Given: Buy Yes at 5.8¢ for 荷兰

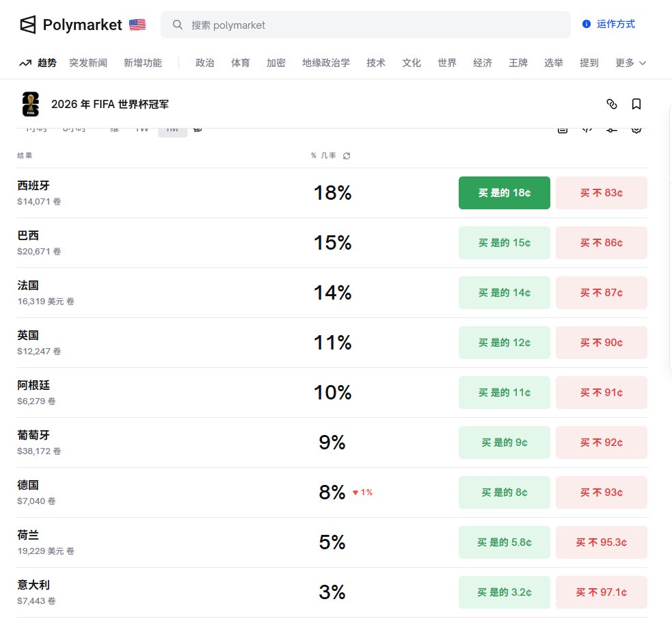Looking at the screenshot, I should click(505, 542).
